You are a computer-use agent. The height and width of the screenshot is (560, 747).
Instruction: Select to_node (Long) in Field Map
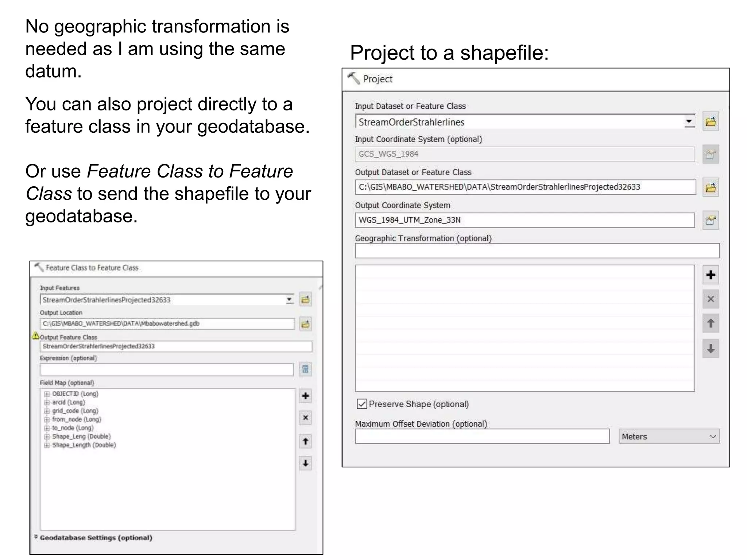pyautogui.click(x=73, y=428)
